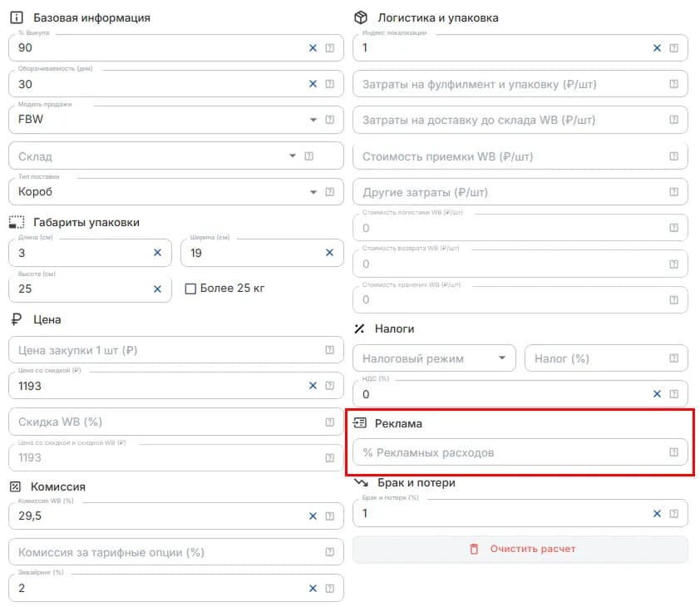Screen dimensions: 700x607
Task: Clear the Оборачиваемость field with X icon
Action: pyautogui.click(x=313, y=84)
